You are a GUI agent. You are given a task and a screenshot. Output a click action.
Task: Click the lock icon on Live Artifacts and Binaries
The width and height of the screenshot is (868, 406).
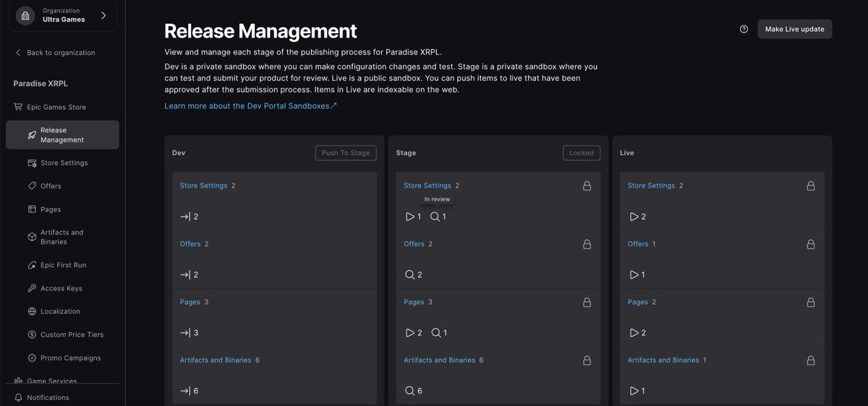[811, 360]
